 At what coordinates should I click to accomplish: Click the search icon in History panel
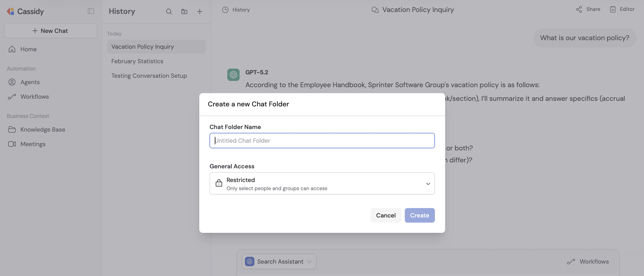[x=169, y=12]
